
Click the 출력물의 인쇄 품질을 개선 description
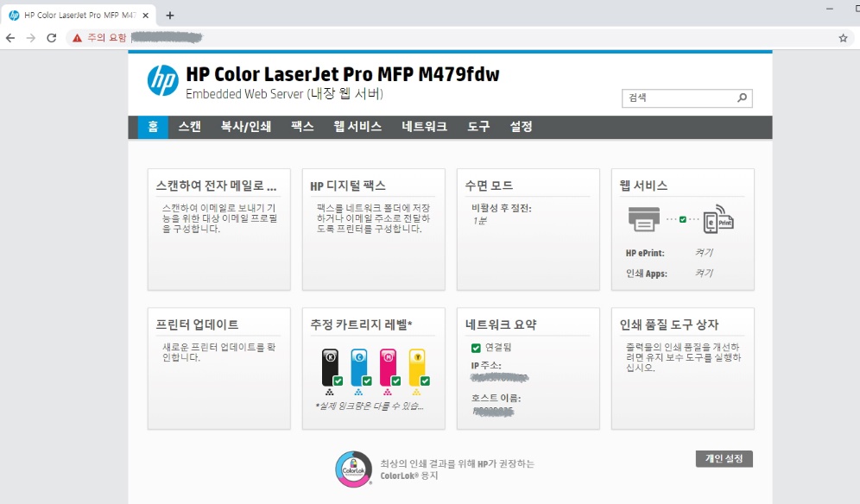683,357
